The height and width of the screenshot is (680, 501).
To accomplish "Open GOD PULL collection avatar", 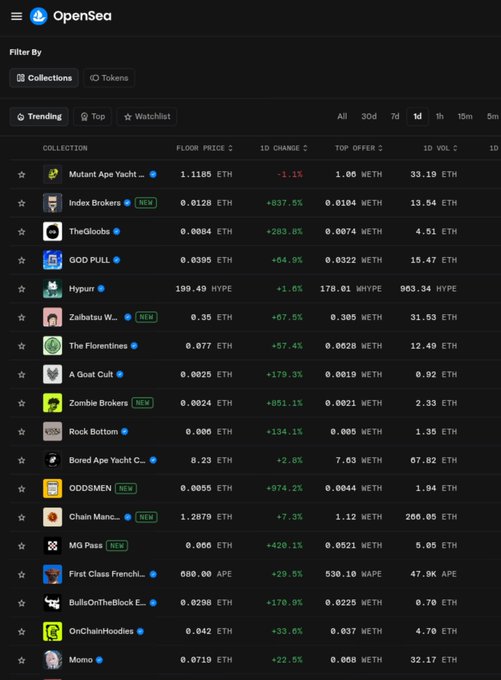I will click(52, 260).
